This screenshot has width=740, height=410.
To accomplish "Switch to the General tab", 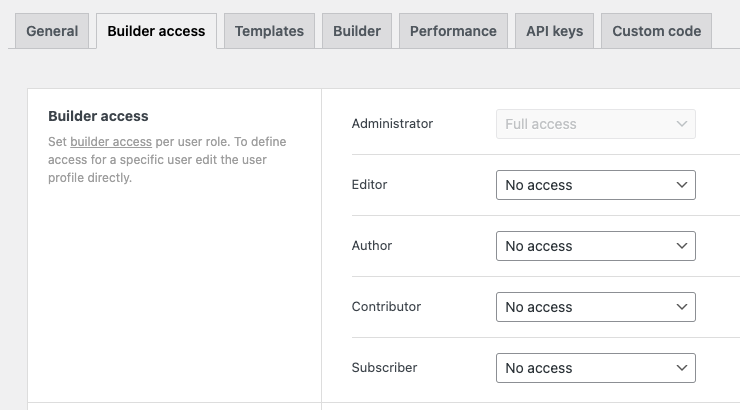I will click(x=52, y=31).
